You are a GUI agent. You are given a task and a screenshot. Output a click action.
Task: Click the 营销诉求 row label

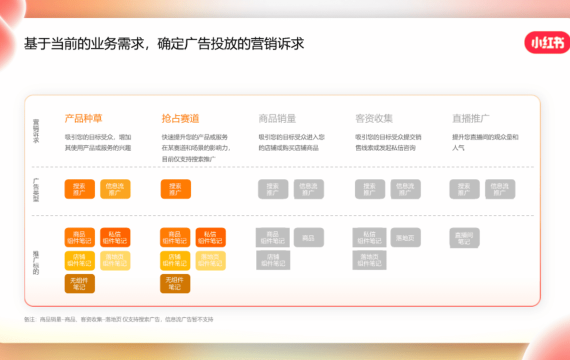pos(36,131)
